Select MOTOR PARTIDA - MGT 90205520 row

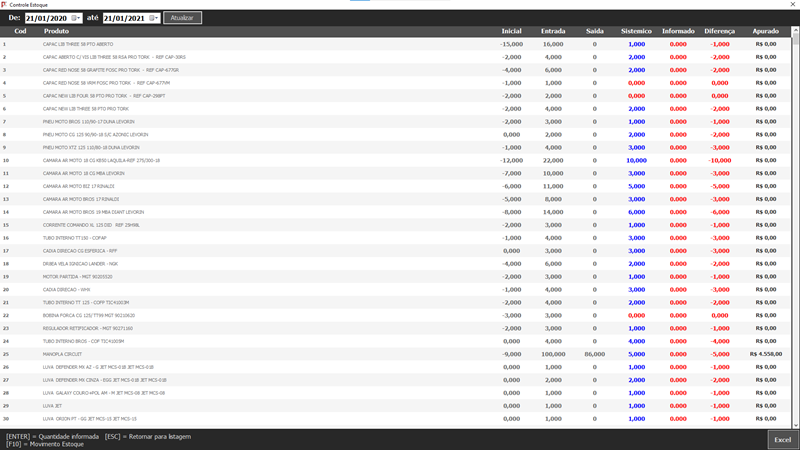point(395,277)
